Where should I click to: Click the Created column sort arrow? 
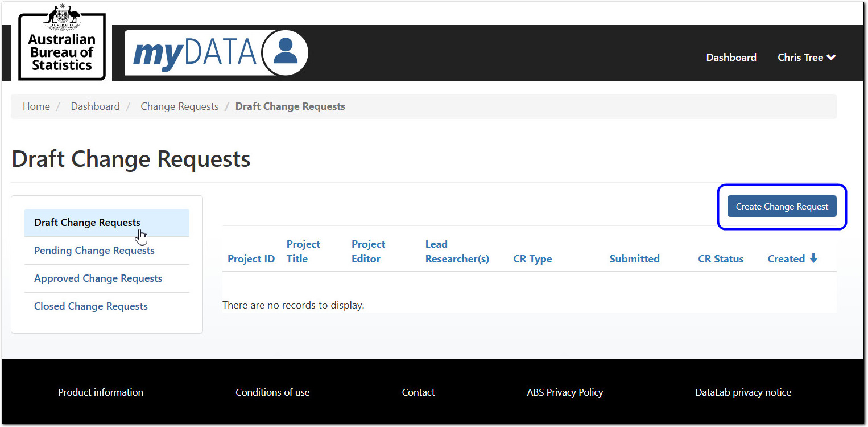[x=813, y=258]
